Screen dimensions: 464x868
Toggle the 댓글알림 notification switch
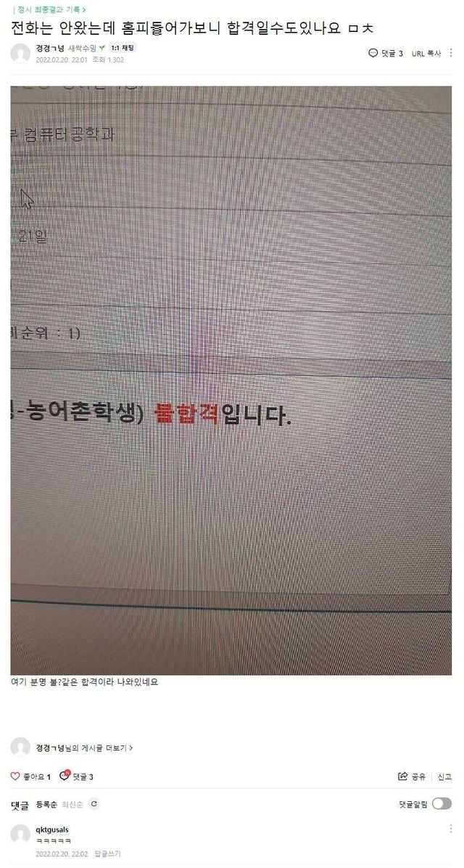tap(442, 804)
